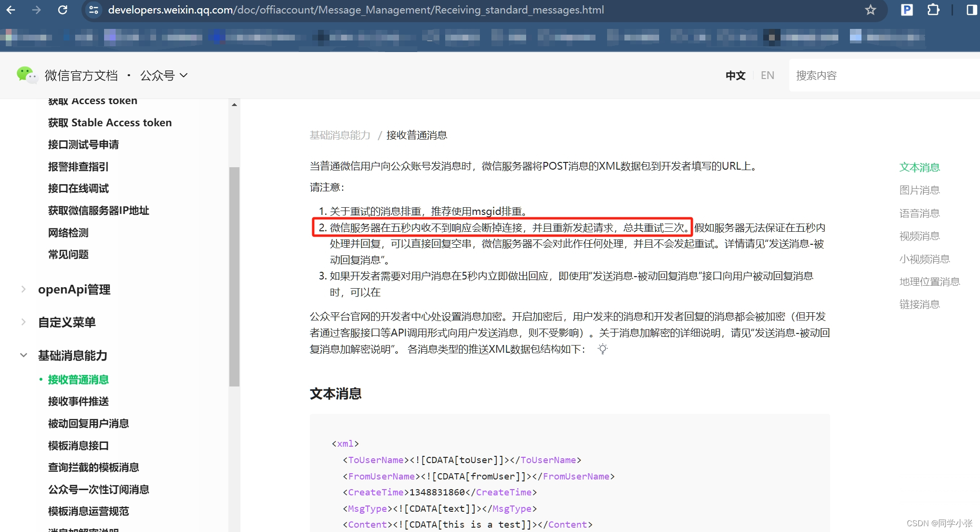980x532 pixels.
Task: Switch language to EN
Action: (x=767, y=75)
